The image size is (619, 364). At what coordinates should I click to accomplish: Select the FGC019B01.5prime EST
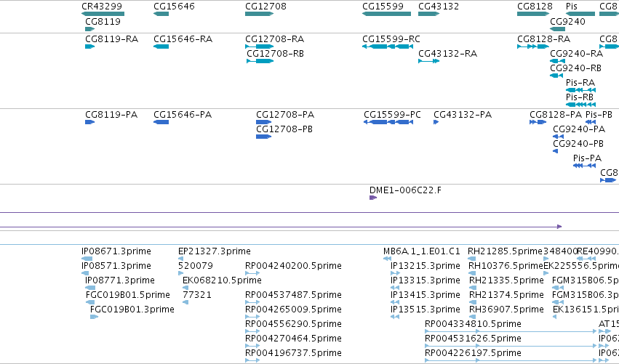click(x=128, y=296)
